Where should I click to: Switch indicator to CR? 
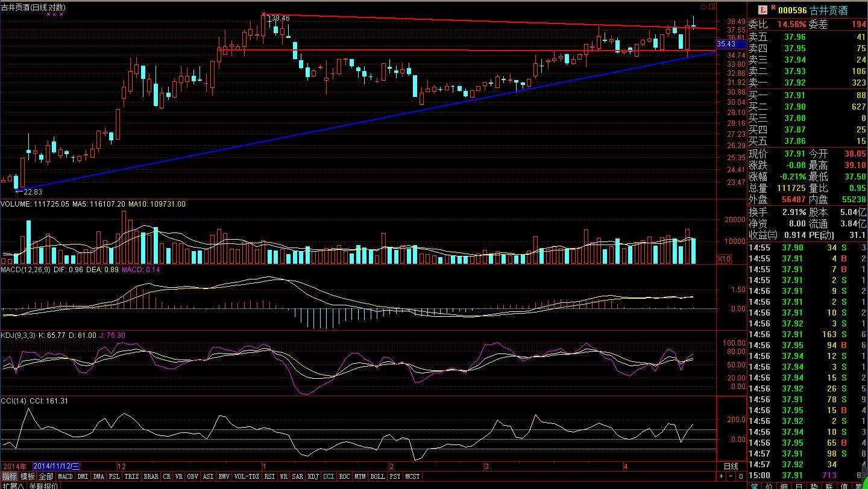click(x=167, y=476)
